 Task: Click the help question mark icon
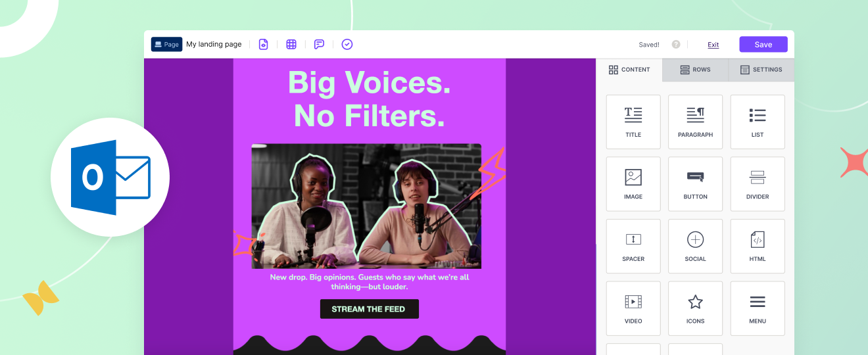[x=676, y=45]
